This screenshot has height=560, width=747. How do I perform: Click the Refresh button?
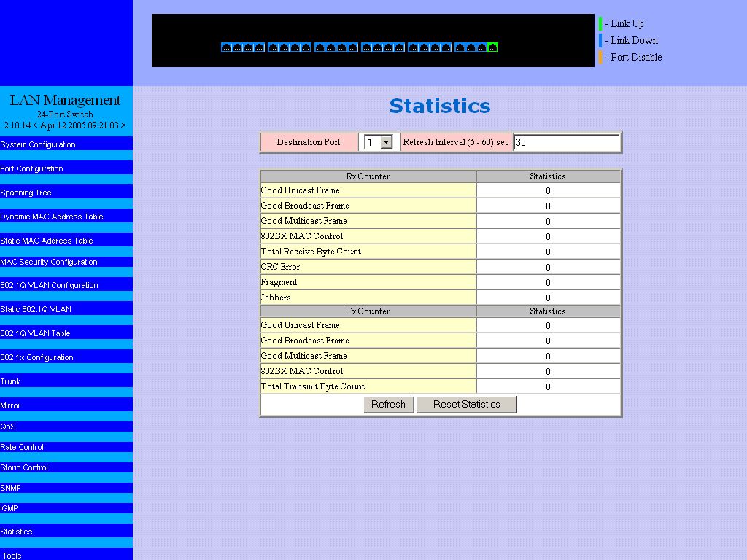tap(388, 404)
